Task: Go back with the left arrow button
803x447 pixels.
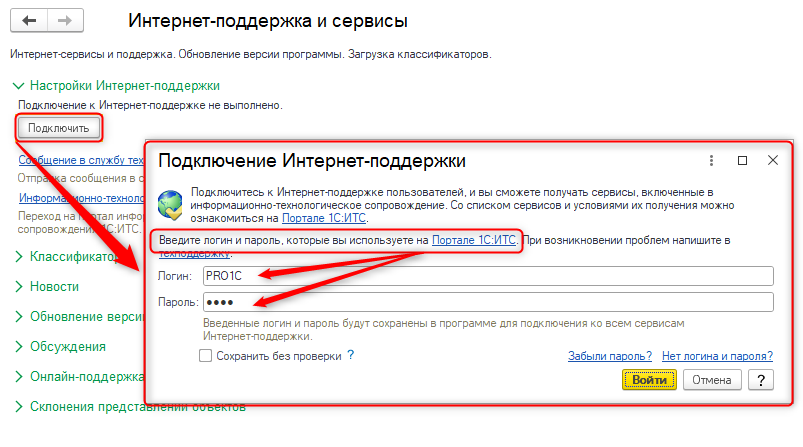Action: [29, 21]
